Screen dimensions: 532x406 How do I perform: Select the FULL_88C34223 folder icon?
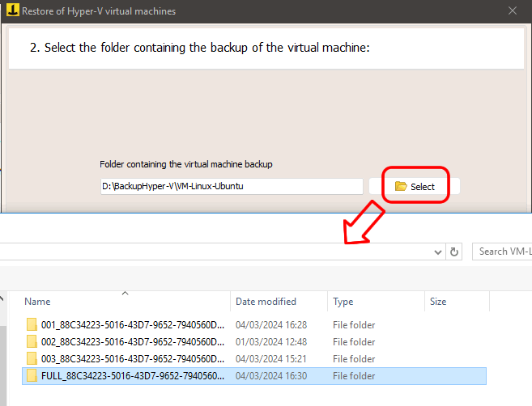(32, 375)
